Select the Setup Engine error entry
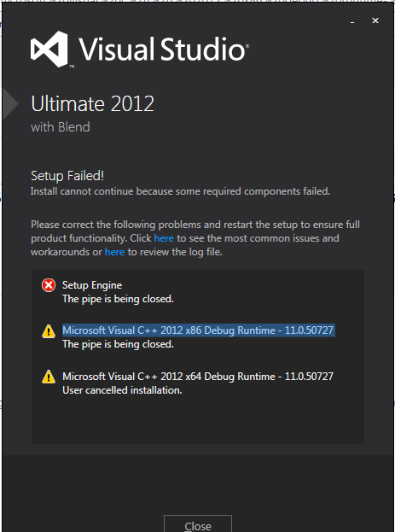The height and width of the screenshot is (532, 395). click(x=92, y=285)
